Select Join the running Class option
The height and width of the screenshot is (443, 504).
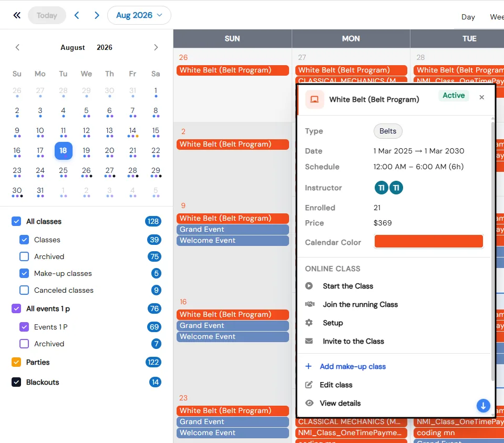tap(360, 304)
